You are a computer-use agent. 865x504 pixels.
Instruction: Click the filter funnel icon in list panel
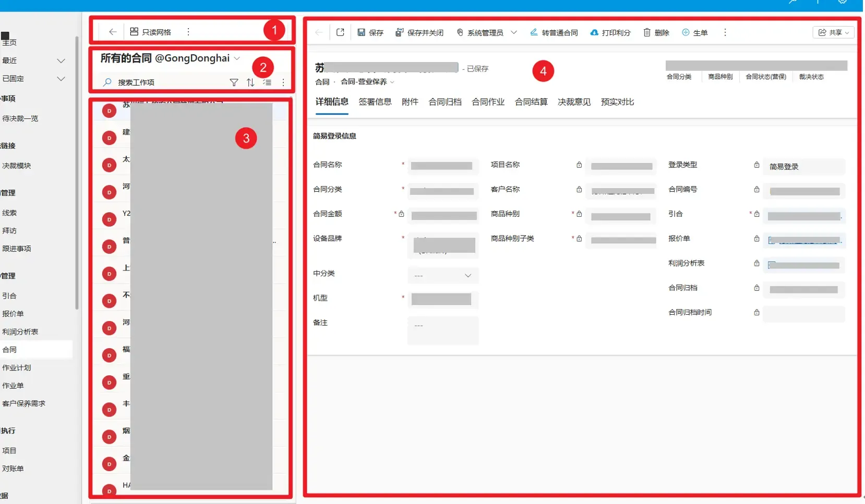234,82
